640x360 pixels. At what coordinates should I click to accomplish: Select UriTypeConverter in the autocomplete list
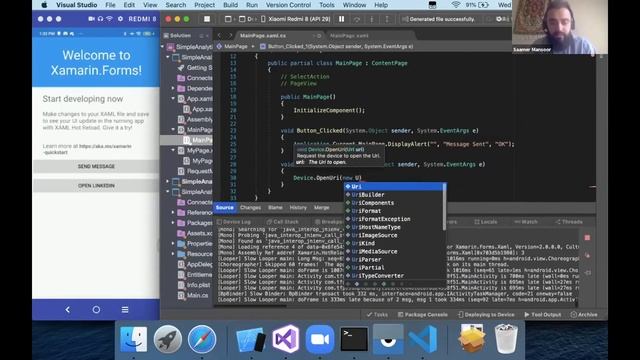click(394, 276)
